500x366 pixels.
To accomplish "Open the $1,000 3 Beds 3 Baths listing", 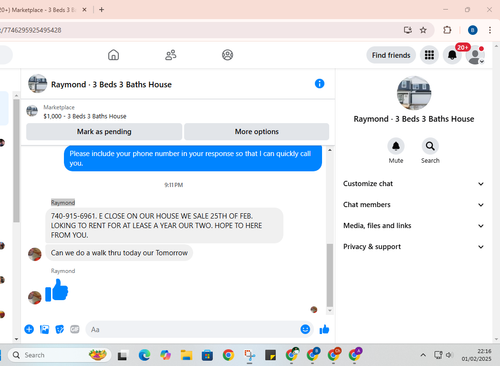I will [x=85, y=116].
